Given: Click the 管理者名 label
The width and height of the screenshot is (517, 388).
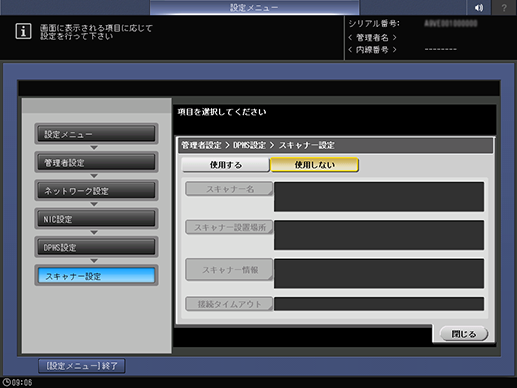Looking at the screenshot, I should [x=372, y=37].
